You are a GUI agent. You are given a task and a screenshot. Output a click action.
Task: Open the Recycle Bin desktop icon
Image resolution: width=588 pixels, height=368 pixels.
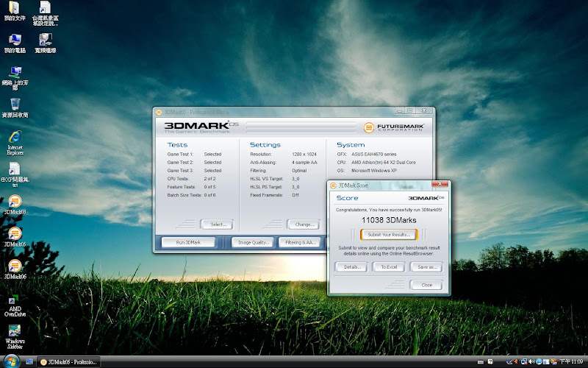click(x=15, y=107)
